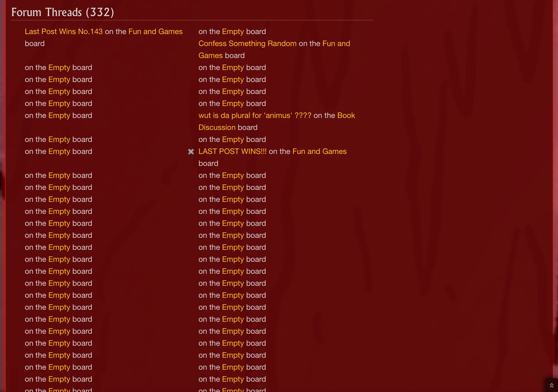
Task: Click Empty link directly above wut is da plural thread
Action: 233,104
